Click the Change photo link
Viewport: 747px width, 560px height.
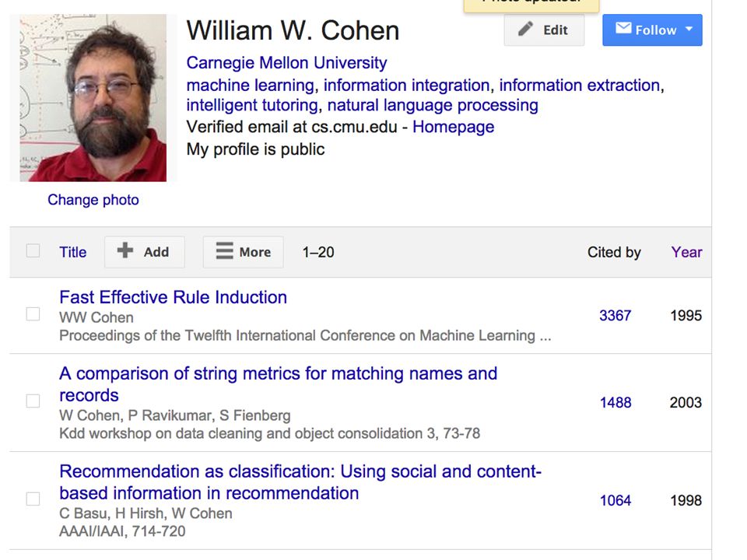pyautogui.click(x=93, y=200)
